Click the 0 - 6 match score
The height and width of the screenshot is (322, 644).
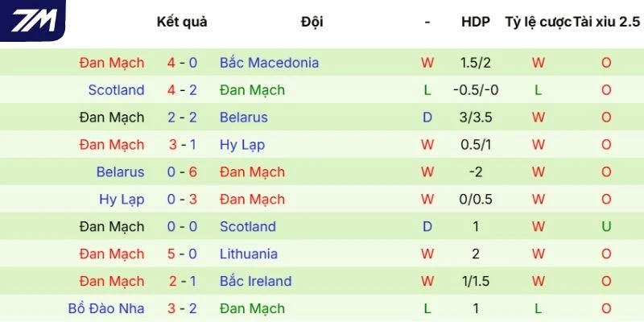182,172
